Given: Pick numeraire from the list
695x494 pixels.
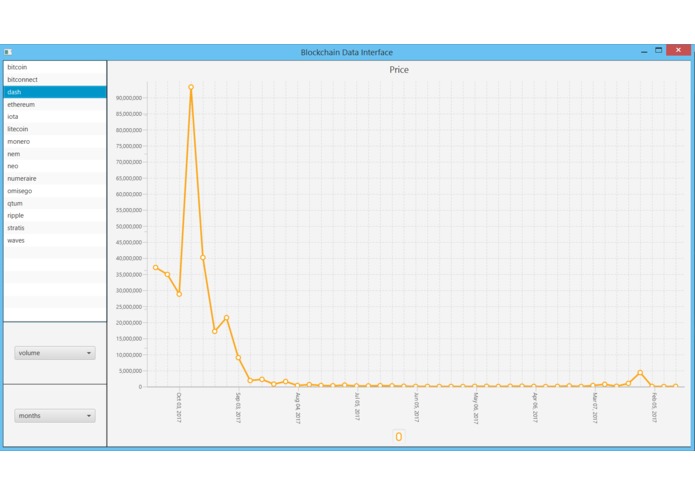Looking at the screenshot, I should [55, 179].
